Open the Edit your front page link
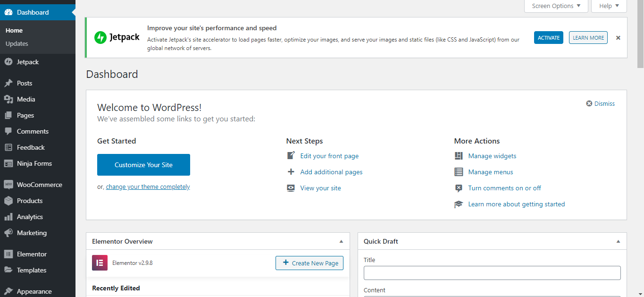Screen dimensions: 644x297 pyautogui.click(x=329, y=156)
